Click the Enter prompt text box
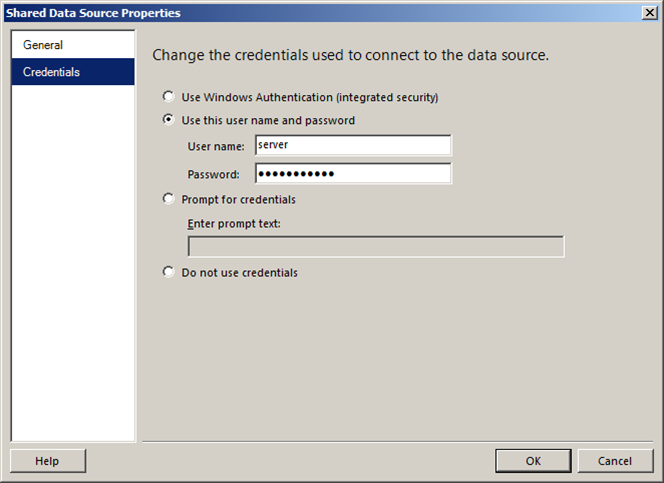The height and width of the screenshot is (483, 664). click(x=375, y=247)
